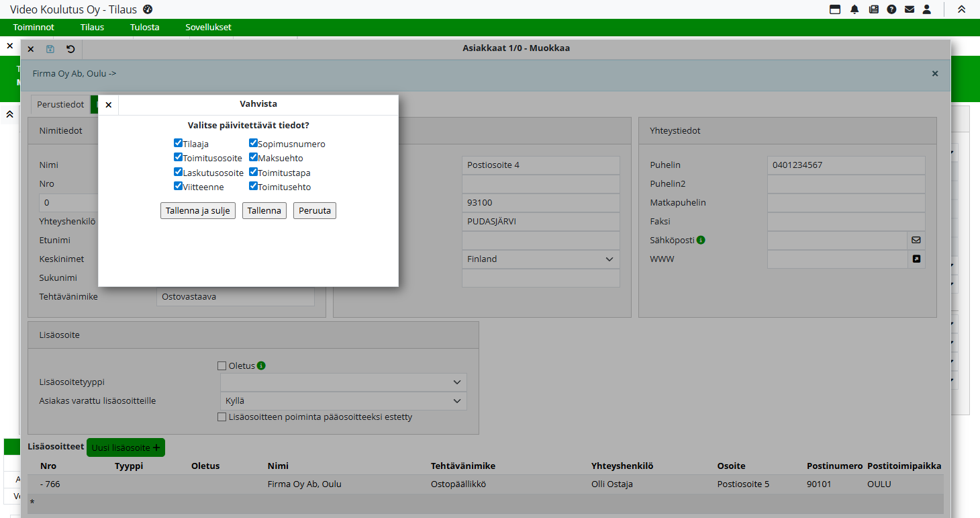Click the save disk icon in editor toolbar
Image resolution: width=980 pixels, height=518 pixels.
click(x=50, y=49)
